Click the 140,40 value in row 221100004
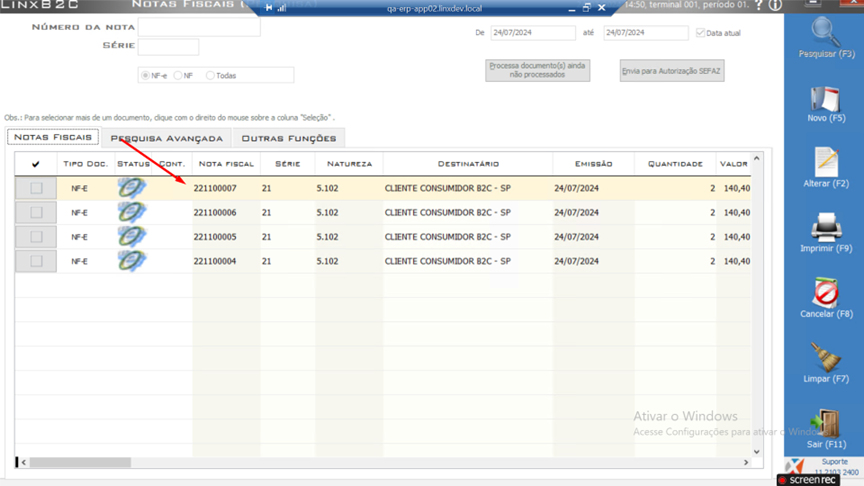This screenshot has height=486, width=864. 737,261
